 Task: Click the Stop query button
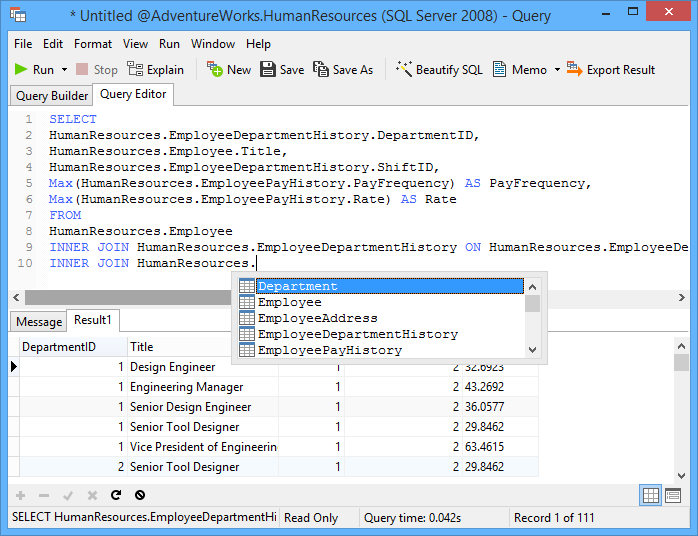(x=97, y=70)
